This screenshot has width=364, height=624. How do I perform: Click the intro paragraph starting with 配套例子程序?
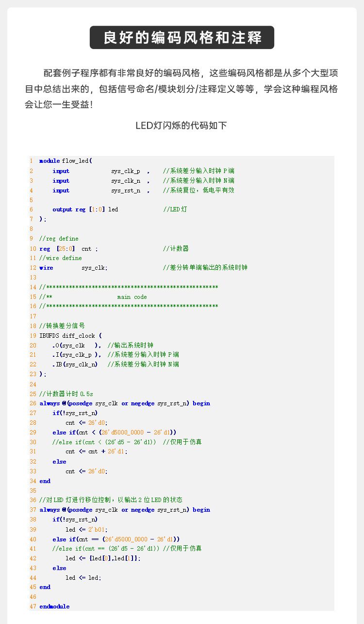point(182,89)
